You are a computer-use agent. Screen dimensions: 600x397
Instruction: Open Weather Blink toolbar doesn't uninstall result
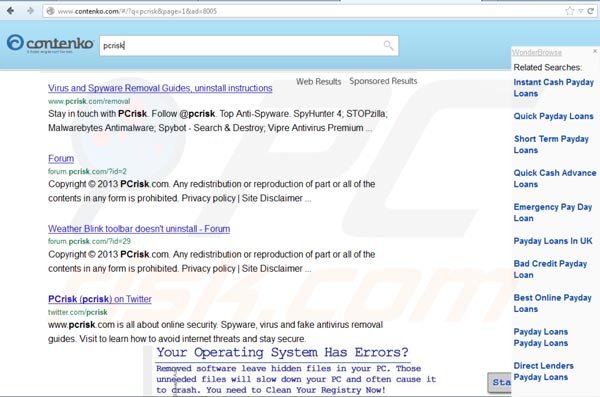coord(139,229)
